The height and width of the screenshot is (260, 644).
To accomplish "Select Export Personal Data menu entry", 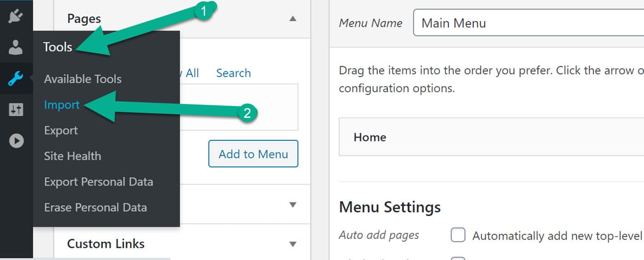I will [x=98, y=182].
